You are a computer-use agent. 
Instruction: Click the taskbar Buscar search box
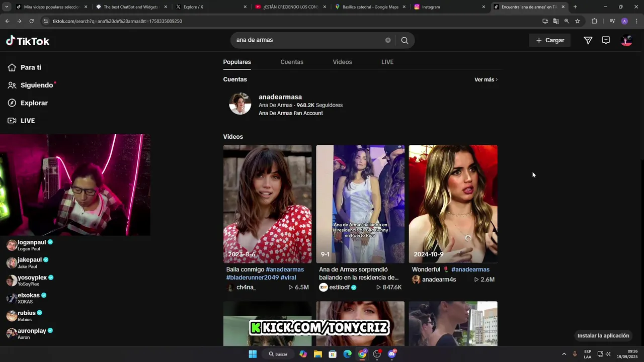point(278,354)
